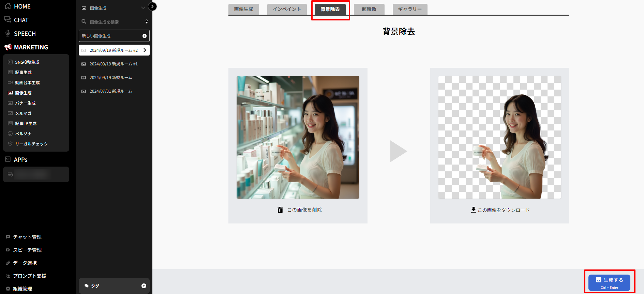Select the original store photo thumbnail
Viewport: 644px width, 294px height.
(298, 137)
